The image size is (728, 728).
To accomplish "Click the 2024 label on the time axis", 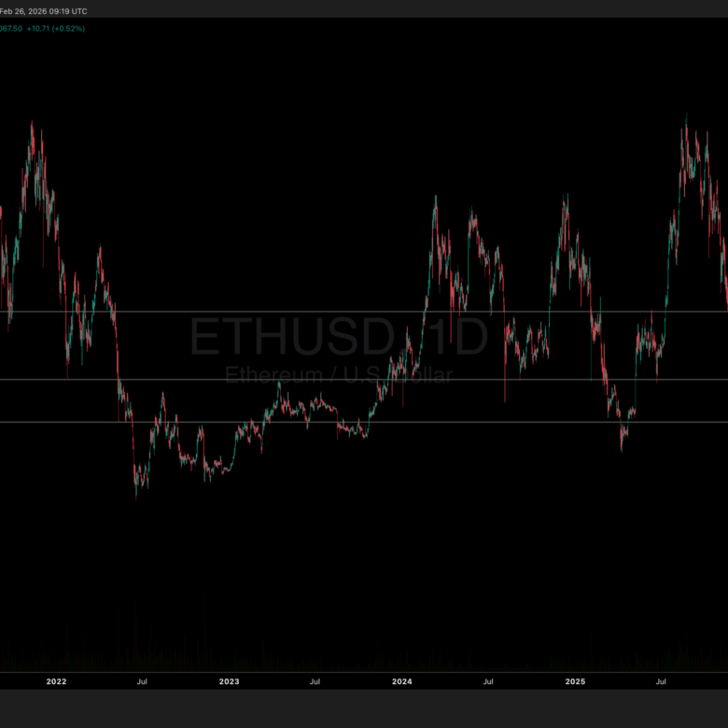I will click(x=402, y=682).
